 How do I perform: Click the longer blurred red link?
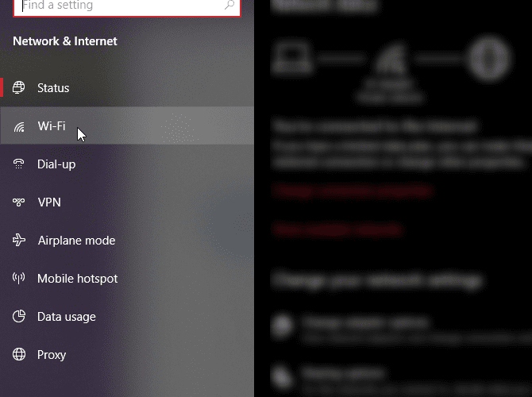point(353,191)
